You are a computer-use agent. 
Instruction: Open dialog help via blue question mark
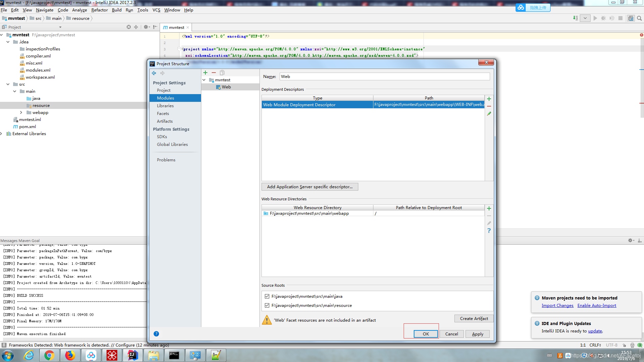[x=156, y=334]
